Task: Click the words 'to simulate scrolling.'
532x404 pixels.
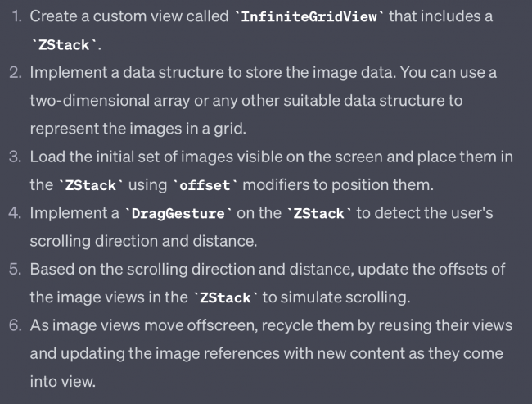Action: click(x=336, y=297)
